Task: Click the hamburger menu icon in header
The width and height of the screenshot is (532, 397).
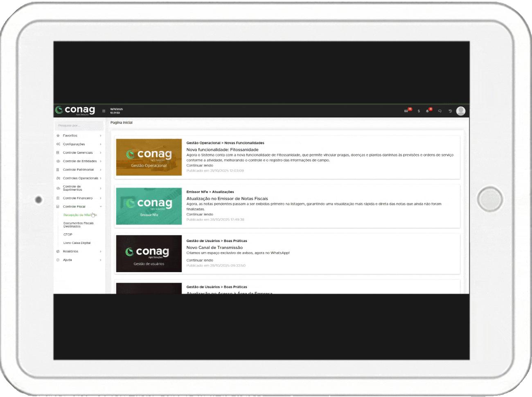Action: click(x=104, y=111)
